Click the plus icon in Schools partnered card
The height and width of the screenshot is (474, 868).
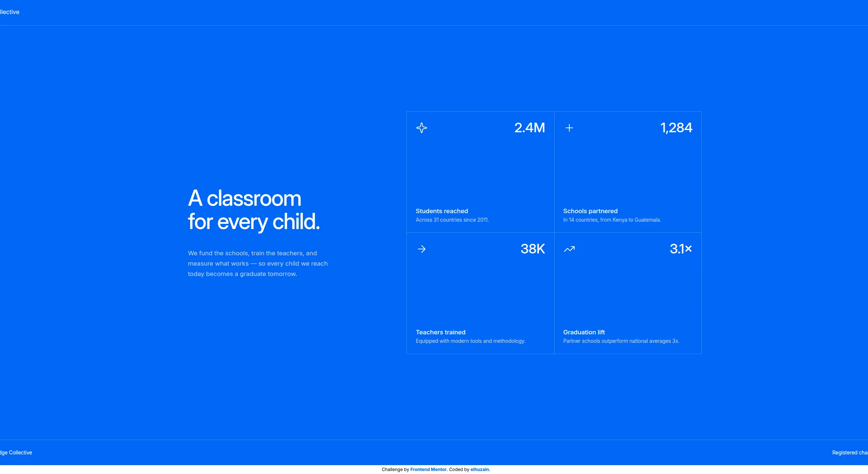[569, 128]
